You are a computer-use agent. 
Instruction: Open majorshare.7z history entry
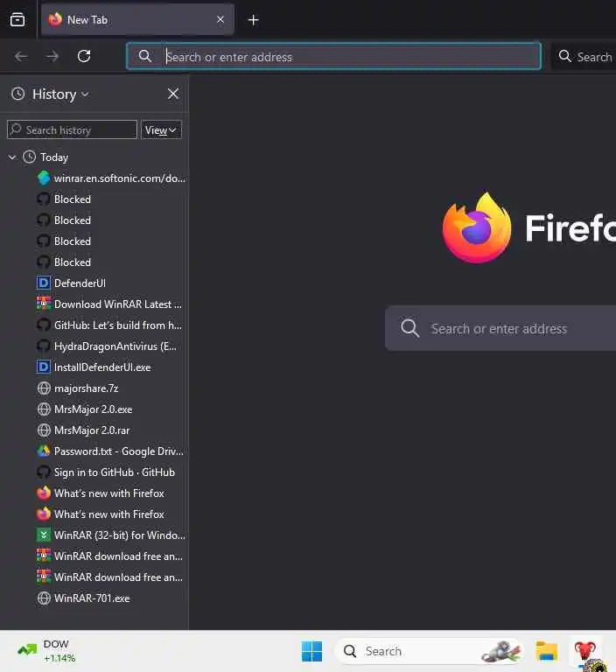(78, 388)
